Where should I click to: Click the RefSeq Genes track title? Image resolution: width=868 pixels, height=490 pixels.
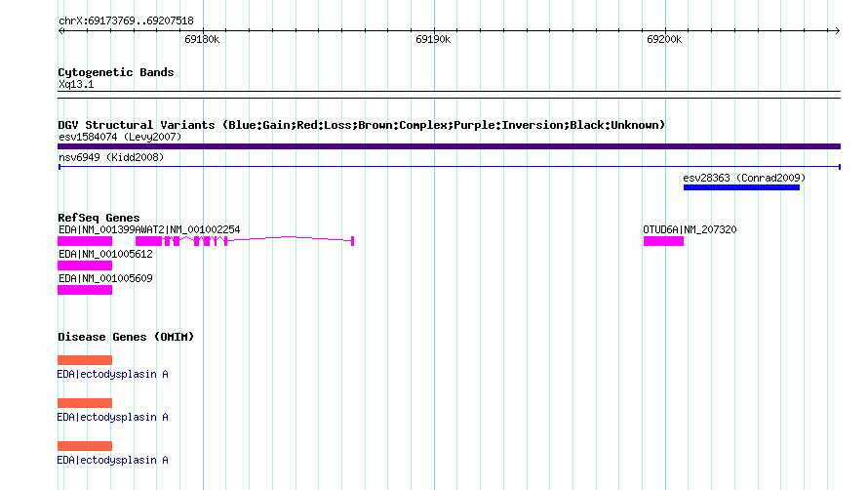[x=99, y=218]
